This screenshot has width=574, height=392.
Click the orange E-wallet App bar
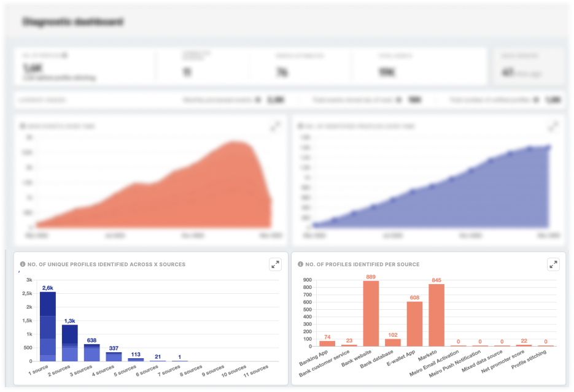point(414,324)
